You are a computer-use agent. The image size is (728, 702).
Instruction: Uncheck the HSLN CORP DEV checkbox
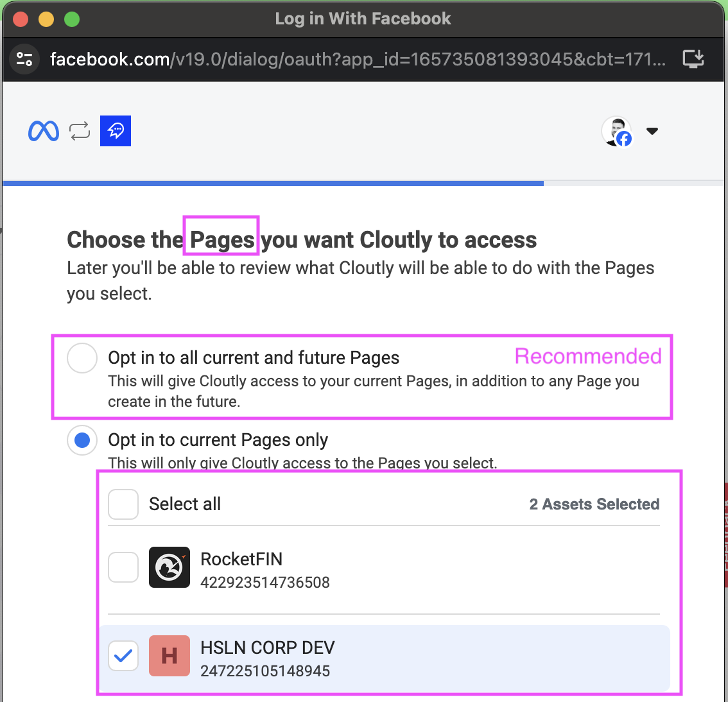tap(123, 656)
